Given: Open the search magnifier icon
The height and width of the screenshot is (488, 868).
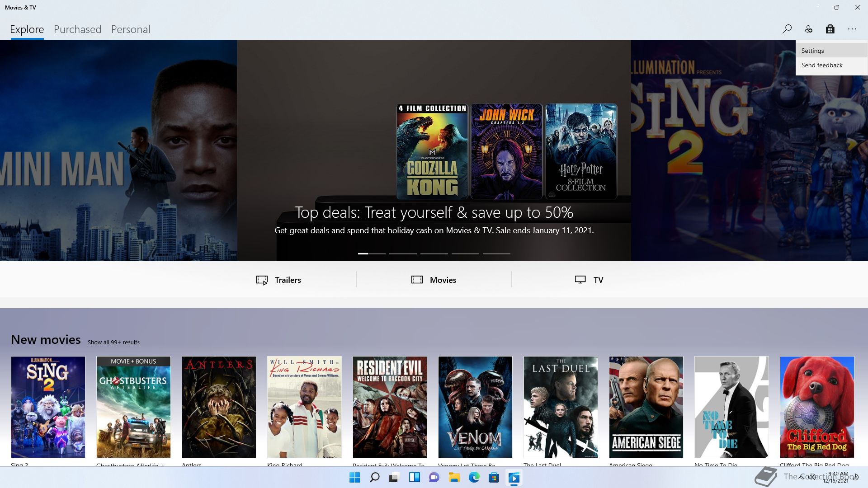Looking at the screenshot, I should (787, 29).
